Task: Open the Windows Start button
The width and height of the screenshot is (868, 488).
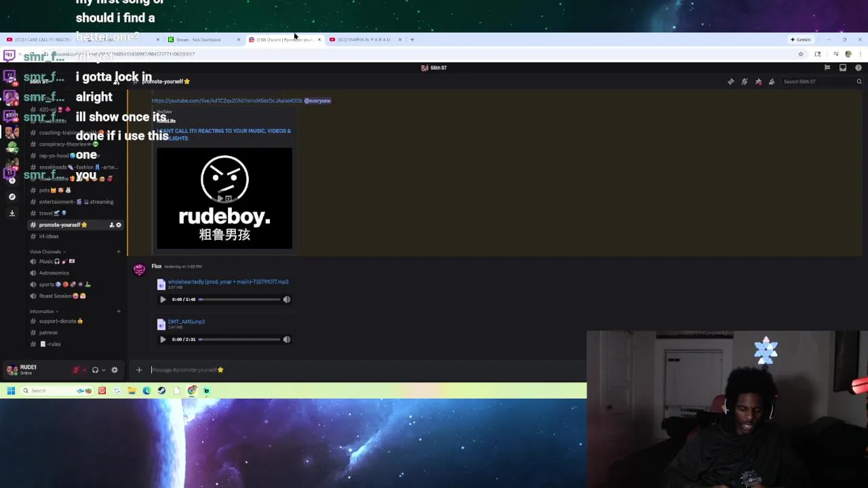Action: pos(11,390)
